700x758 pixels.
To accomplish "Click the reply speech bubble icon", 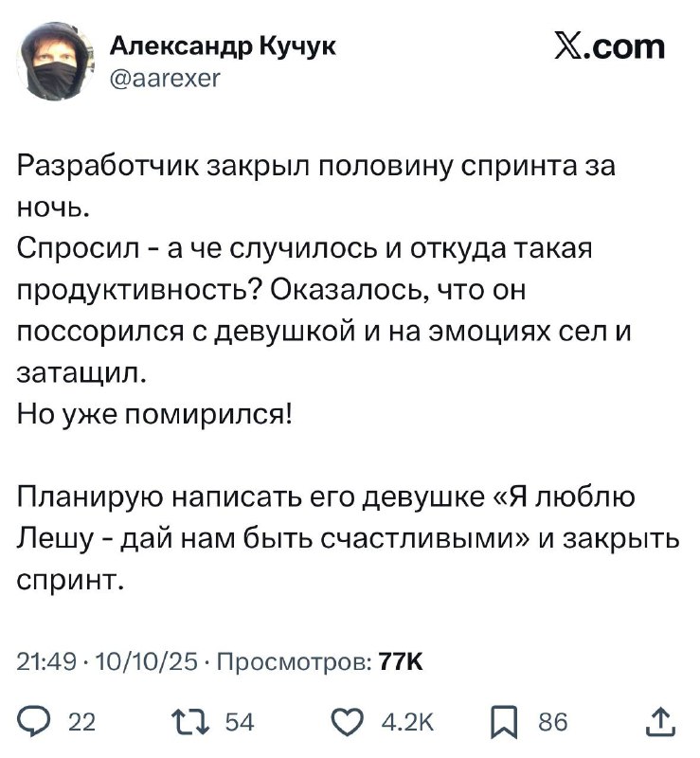I will tap(36, 723).
